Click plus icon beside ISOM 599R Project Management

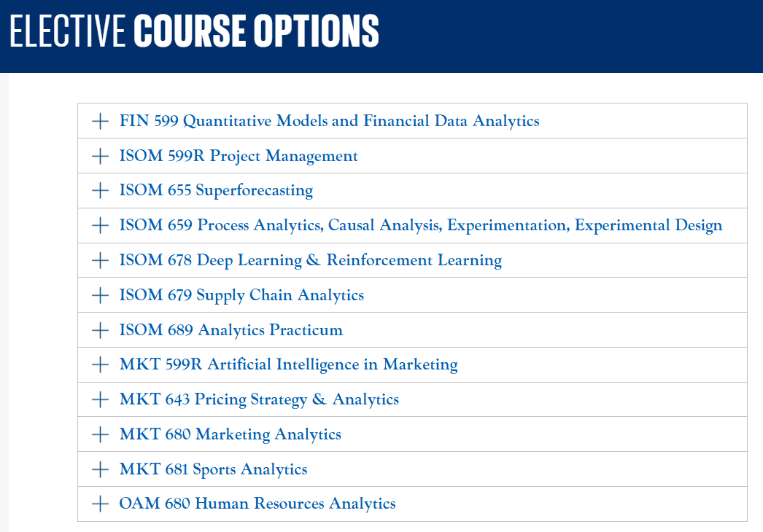pyautogui.click(x=100, y=156)
